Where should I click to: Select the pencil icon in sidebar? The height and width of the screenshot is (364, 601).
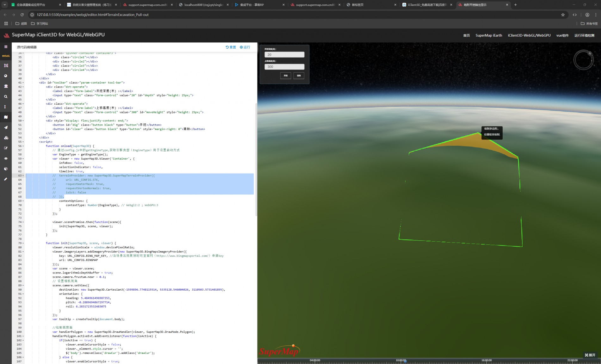(6, 179)
